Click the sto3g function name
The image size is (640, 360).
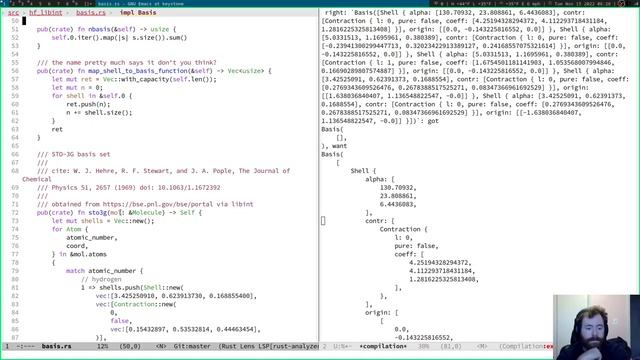click(98, 213)
